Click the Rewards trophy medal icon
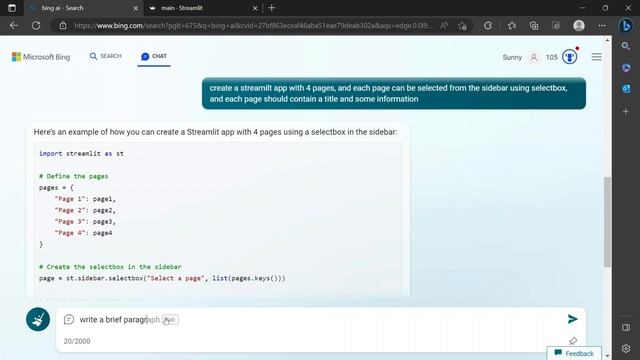The width and height of the screenshot is (640, 360). coord(569,57)
